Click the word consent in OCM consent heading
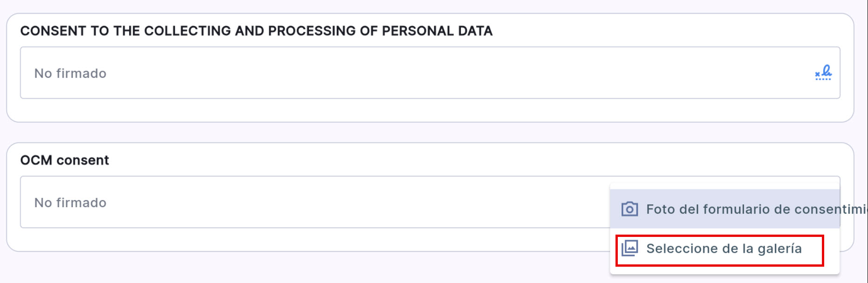 click(x=82, y=160)
